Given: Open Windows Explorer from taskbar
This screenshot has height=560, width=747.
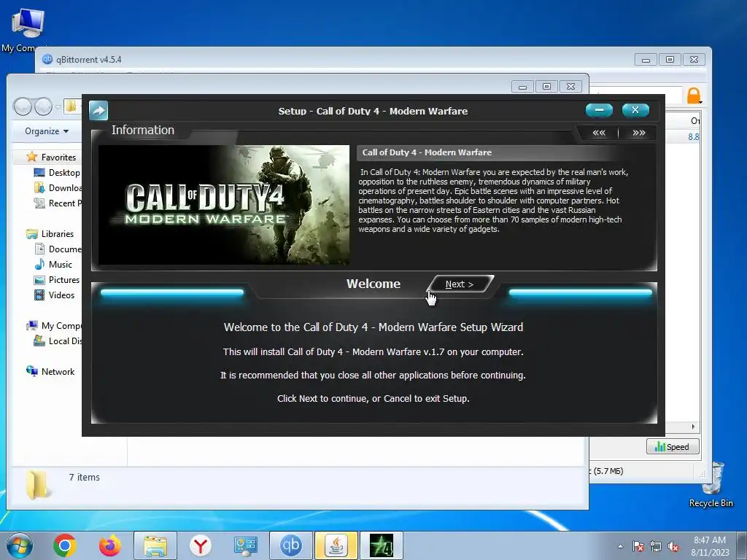Looking at the screenshot, I should point(155,545).
